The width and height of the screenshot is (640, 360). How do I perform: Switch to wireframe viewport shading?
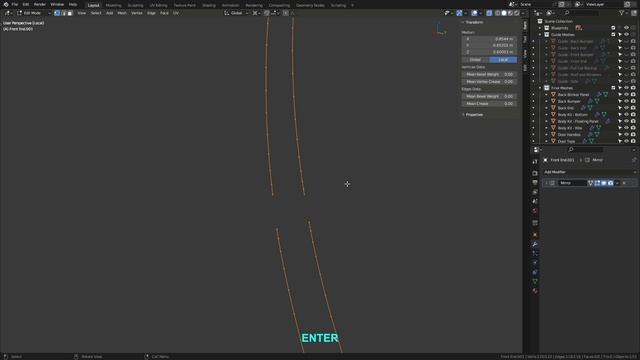coord(498,13)
